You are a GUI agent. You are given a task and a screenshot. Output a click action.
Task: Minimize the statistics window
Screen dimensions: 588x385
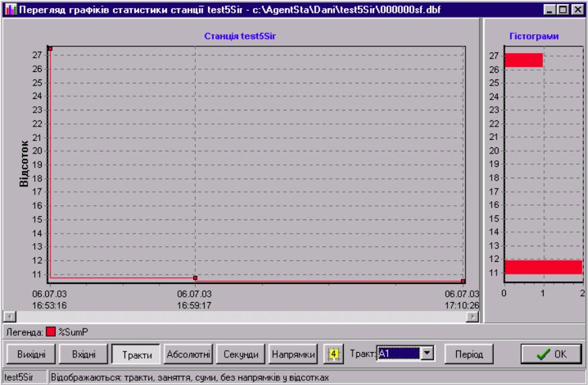550,9
